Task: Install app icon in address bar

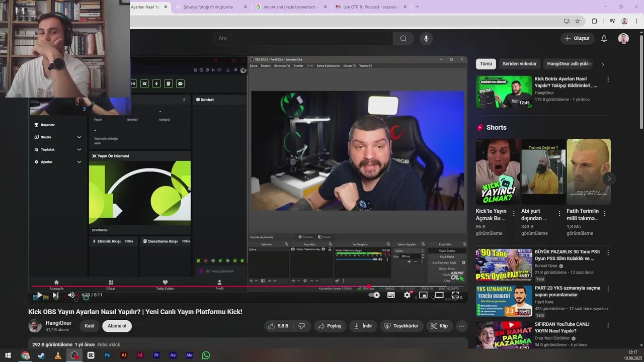Action: [x=567, y=21]
